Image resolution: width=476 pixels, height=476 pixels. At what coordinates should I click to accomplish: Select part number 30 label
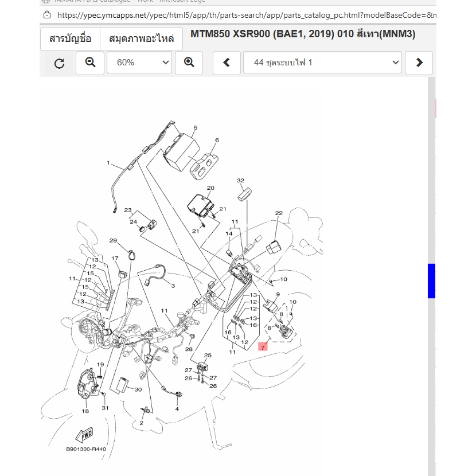138,389
